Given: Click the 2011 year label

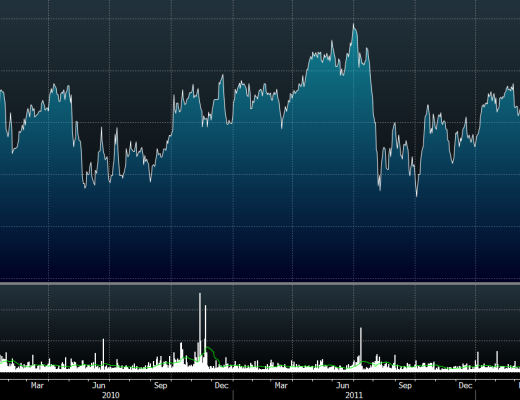Looking at the screenshot, I should tap(354, 395).
